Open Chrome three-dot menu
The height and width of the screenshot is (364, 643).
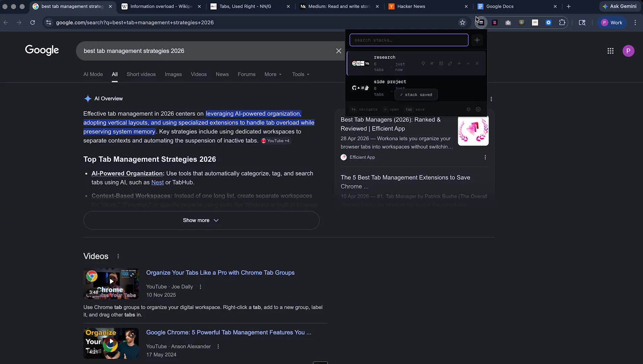coord(635,23)
